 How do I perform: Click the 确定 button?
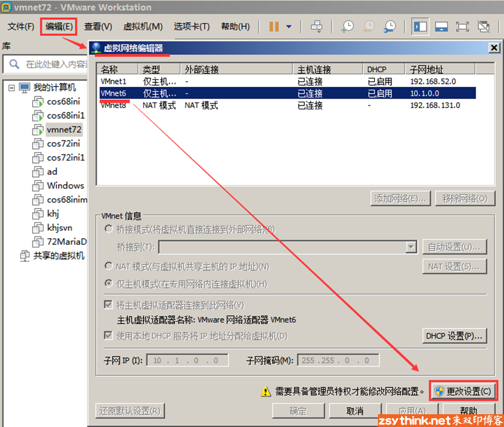298,411
